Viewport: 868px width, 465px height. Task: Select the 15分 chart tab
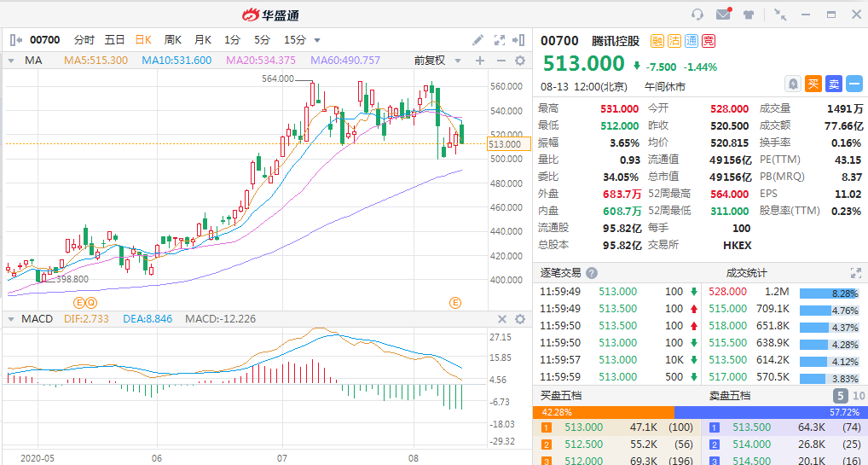click(x=294, y=40)
